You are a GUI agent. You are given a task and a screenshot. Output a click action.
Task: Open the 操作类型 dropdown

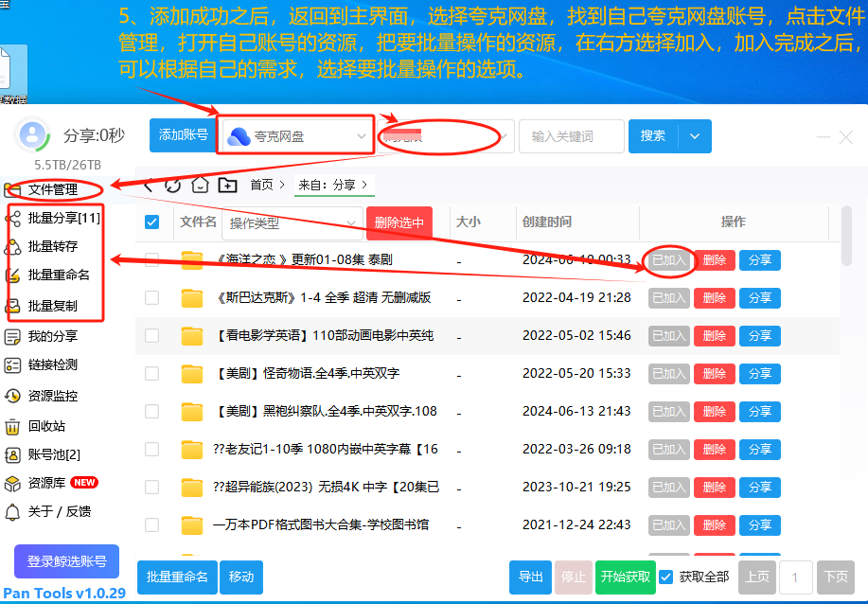[x=292, y=223]
